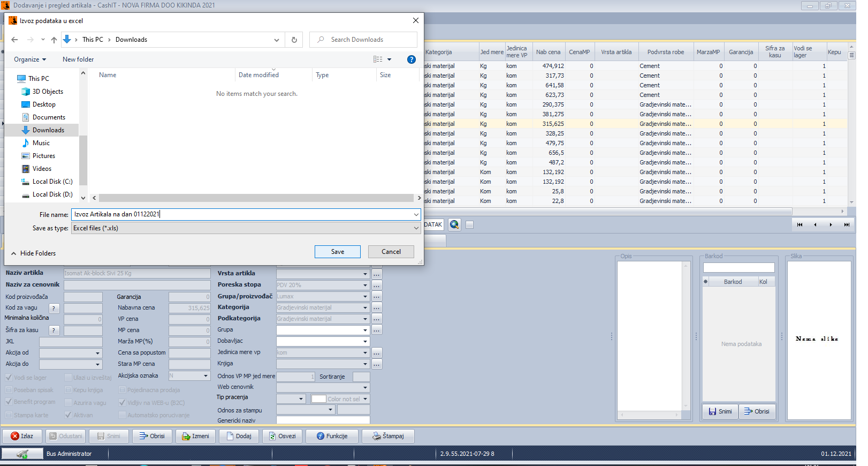
Task: Click the up-one-level arrow in save dialog
Action: 54,40
